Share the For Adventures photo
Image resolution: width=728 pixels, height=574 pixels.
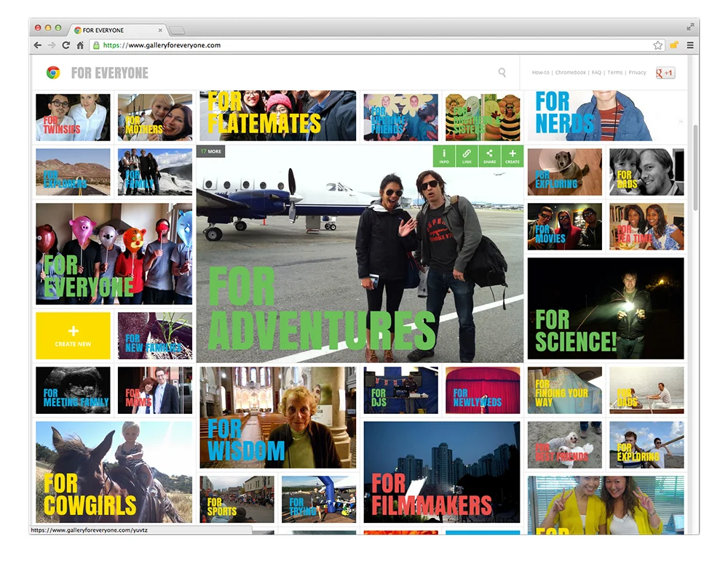[490, 156]
